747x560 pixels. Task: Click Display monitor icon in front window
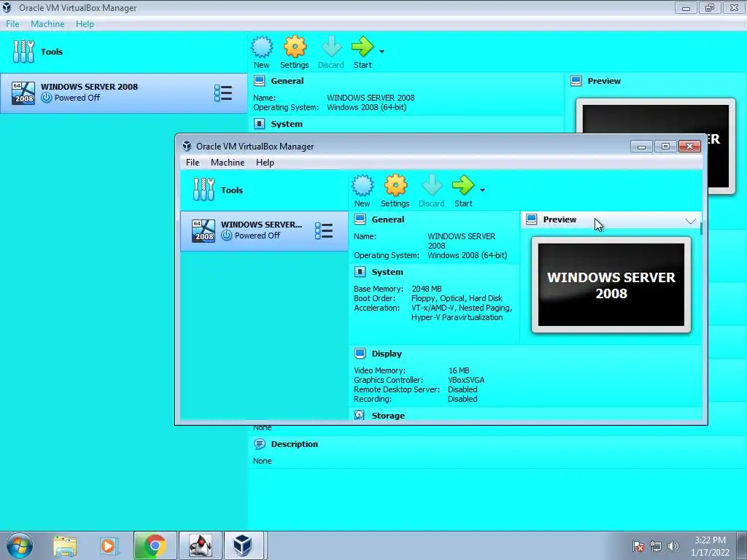pos(360,354)
